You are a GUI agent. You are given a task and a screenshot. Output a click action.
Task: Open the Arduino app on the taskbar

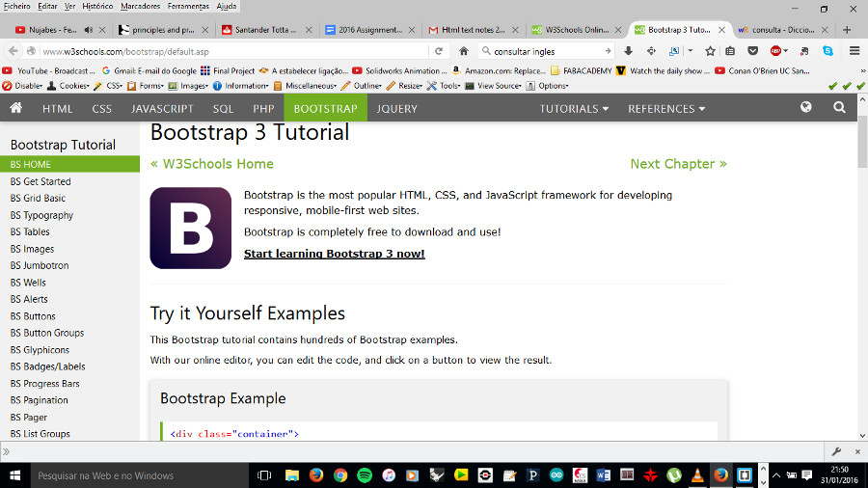pyautogui.click(x=556, y=475)
